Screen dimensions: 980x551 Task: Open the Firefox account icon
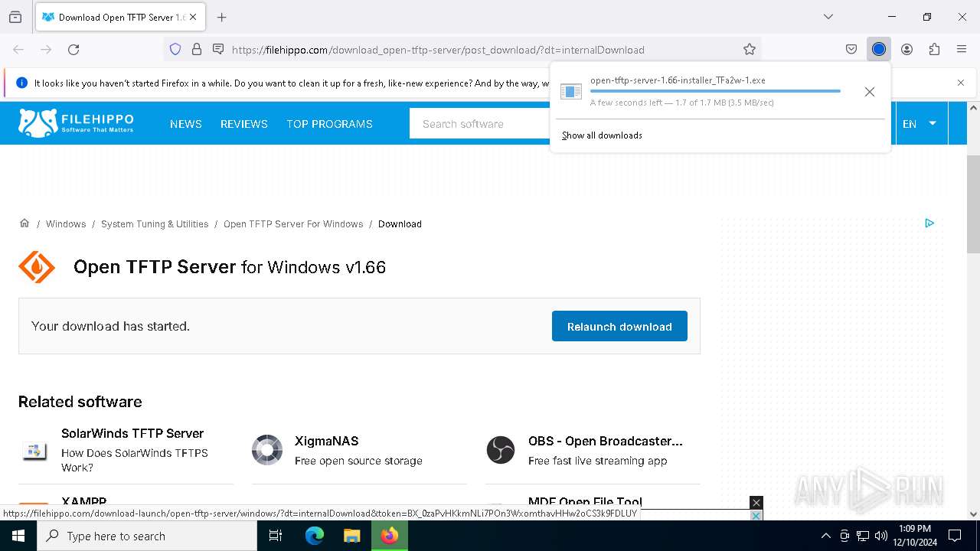pyautogui.click(x=906, y=50)
